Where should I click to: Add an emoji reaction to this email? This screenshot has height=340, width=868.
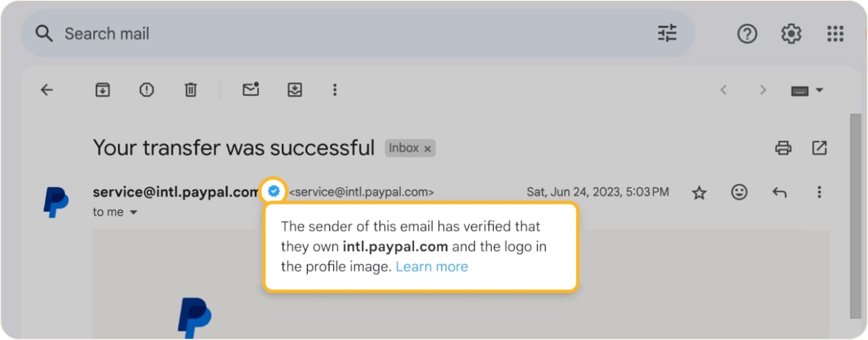tap(738, 192)
